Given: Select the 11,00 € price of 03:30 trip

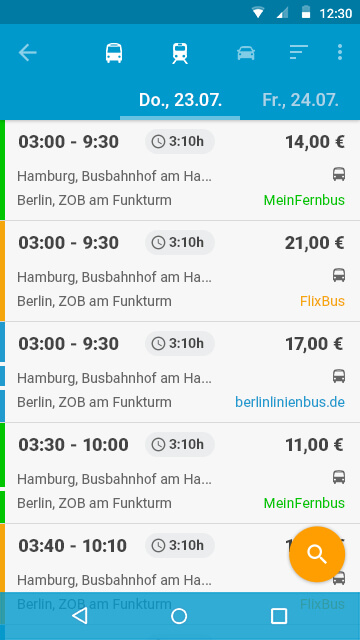Looking at the screenshot, I should click(x=314, y=445).
